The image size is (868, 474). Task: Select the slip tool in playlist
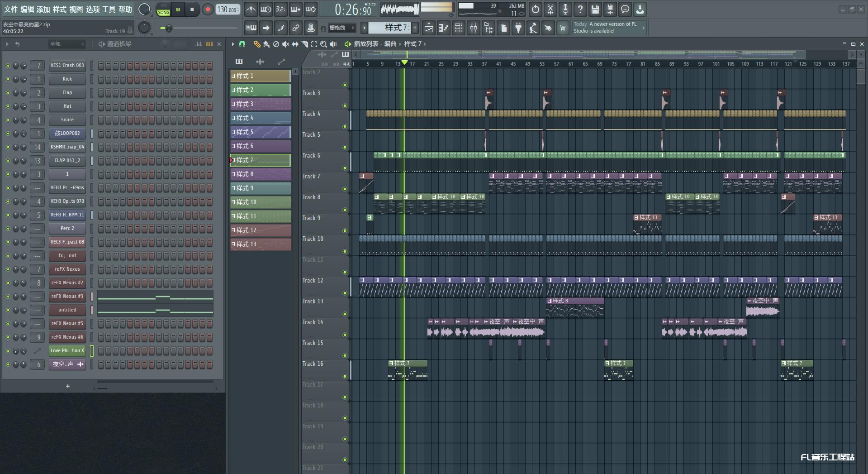[295, 44]
